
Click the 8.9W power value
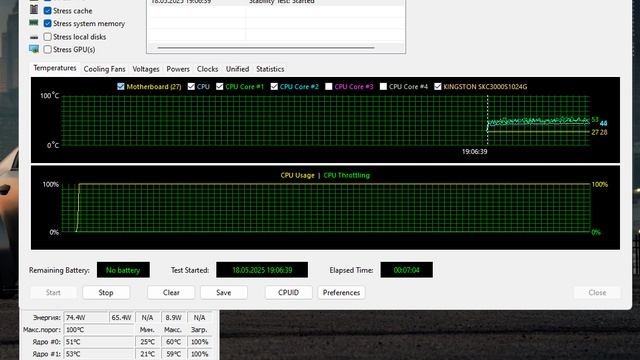(173, 318)
